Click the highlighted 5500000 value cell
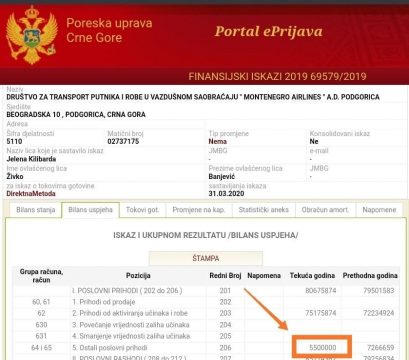Image resolution: width=409 pixels, height=360 pixels. 322,347
